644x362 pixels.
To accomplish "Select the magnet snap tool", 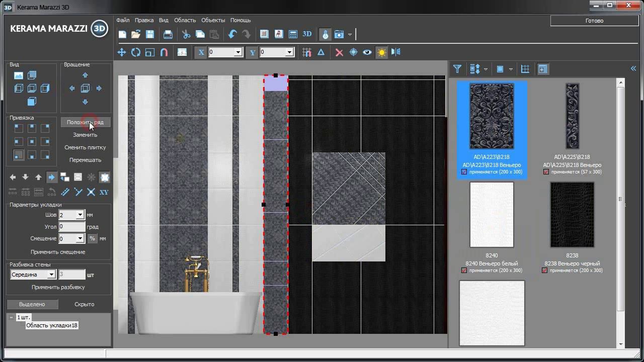I will (x=164, y=52).
